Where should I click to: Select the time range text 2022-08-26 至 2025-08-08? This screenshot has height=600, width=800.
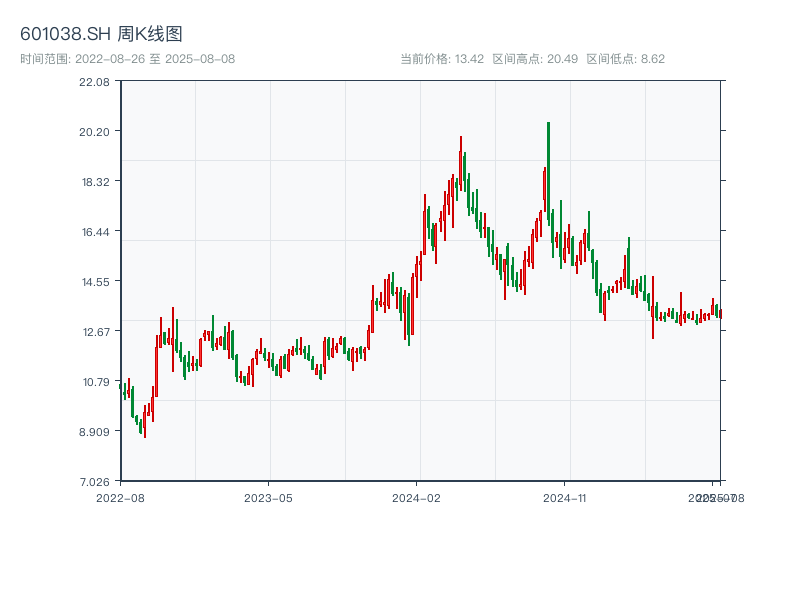coord(155,59)
